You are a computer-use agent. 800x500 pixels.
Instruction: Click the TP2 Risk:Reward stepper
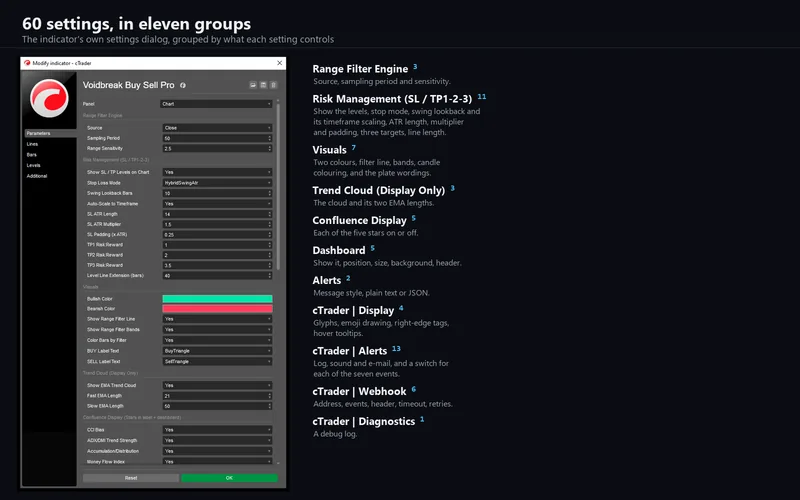[217, 255]
